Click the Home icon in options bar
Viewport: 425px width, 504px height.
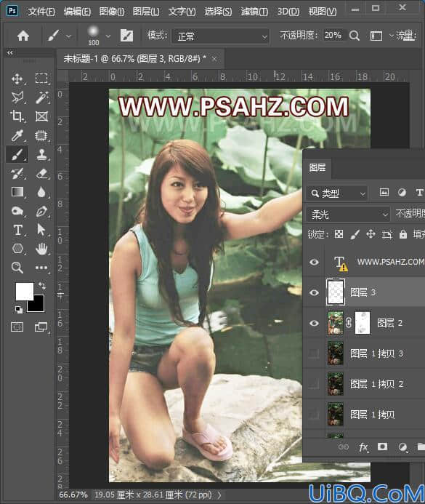(23, 36)
